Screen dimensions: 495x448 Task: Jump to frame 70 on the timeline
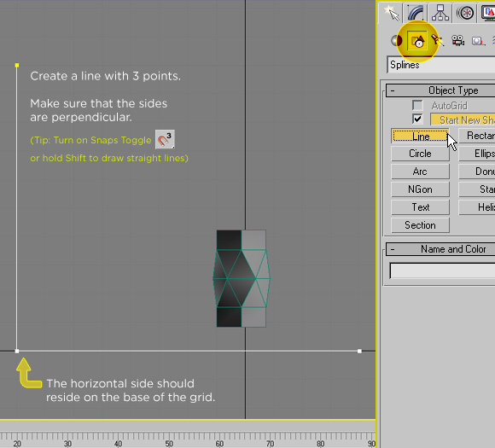pos(270,444)
